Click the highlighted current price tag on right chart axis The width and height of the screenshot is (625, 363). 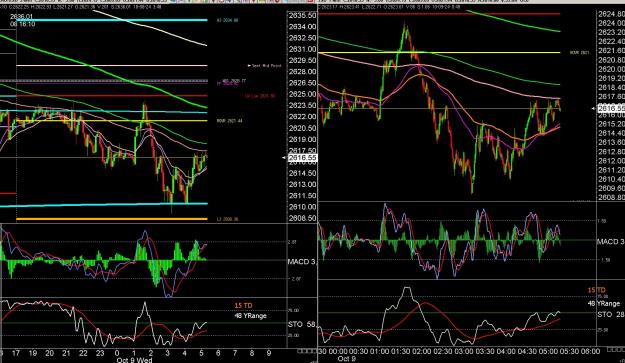point(611,108)
